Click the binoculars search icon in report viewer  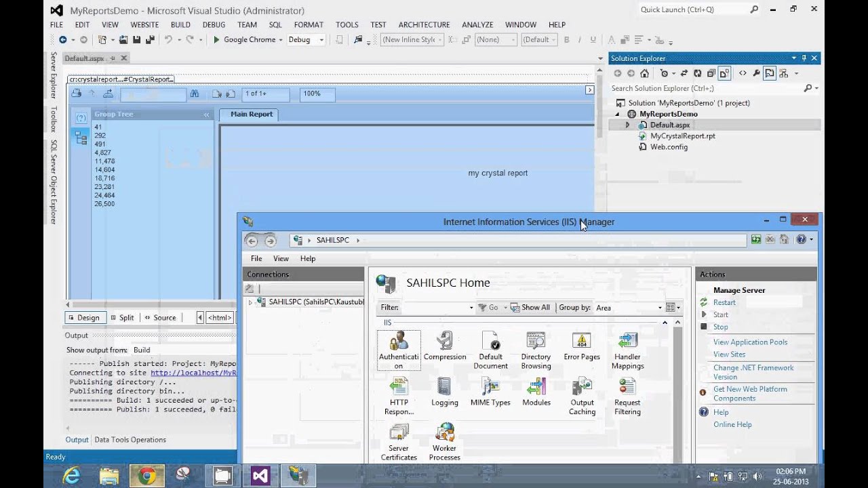point(195,94)
